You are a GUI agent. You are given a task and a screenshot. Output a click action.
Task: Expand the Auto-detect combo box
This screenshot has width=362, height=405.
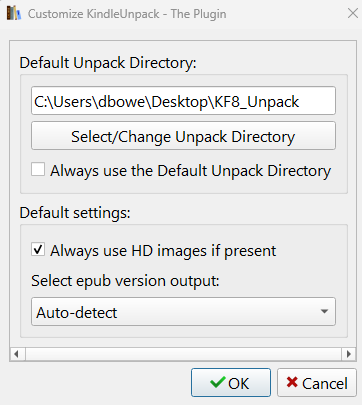click(183, 311)
